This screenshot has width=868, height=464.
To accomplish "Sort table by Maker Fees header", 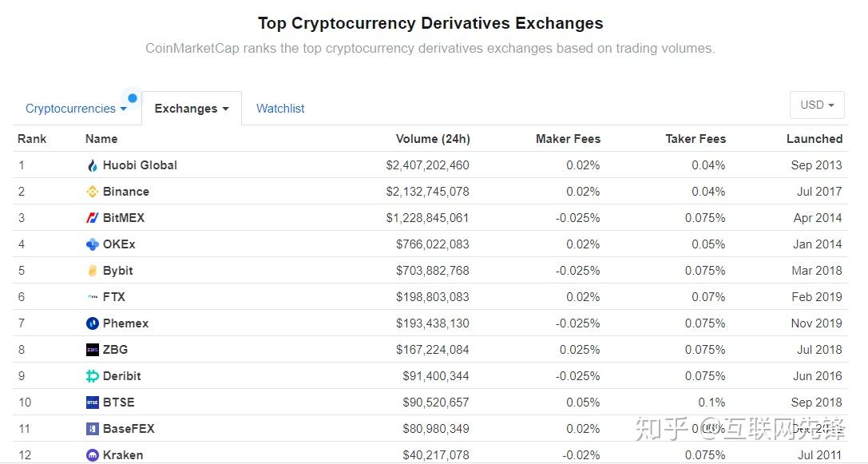I will (568, 139).
